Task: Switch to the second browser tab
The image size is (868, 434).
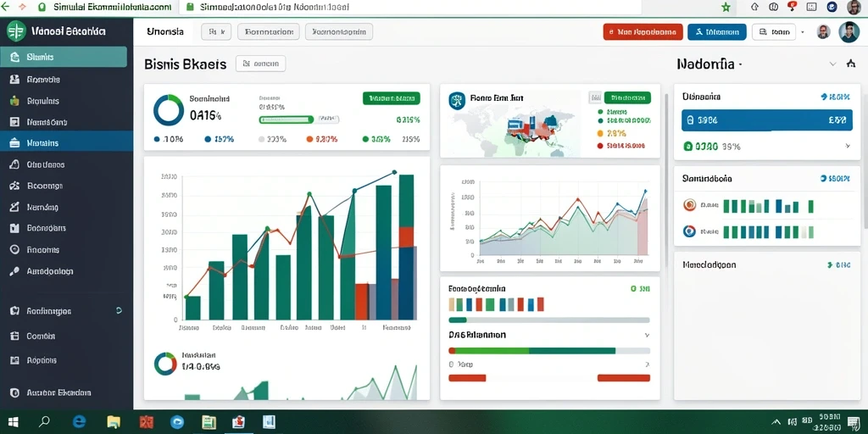Action: tap(268, 7)
